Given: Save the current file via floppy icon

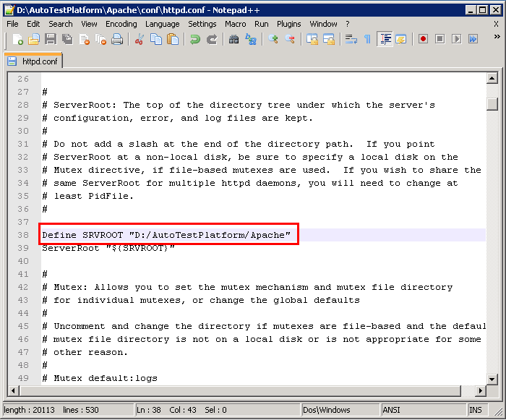Looking at the screenshot, I should [51, 39].
